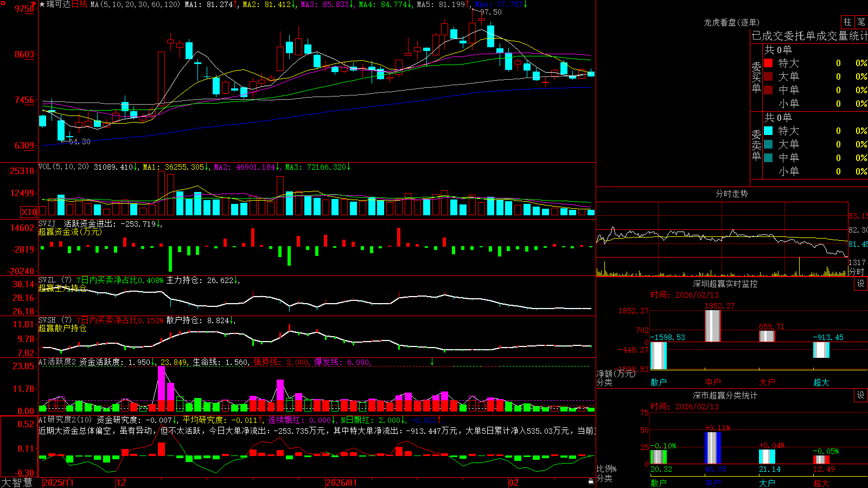Open the VOL(5,10,20) indicator selector
Screen dimensions: 868x488
point(64,167)
